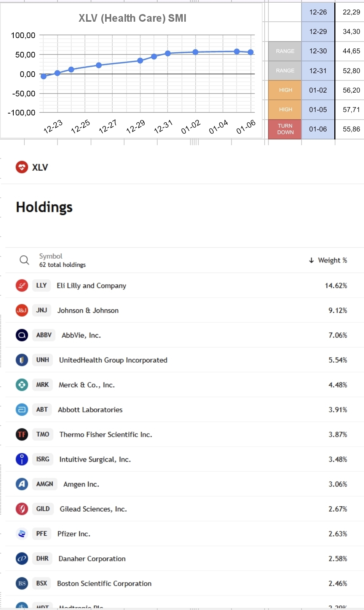Open Boston Scientific Corporation holding
The width and height of the screenshot is (364, 610).
click(x=184, y=583)
